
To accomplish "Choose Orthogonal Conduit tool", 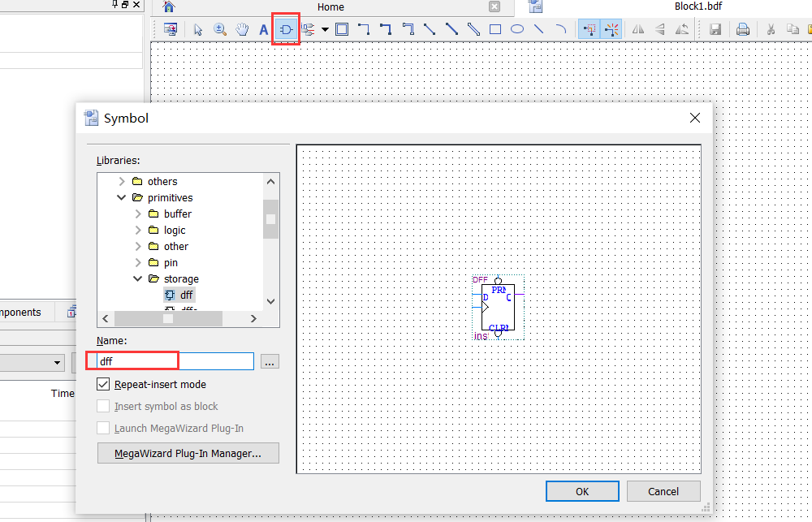I will [x=408, y=29].
